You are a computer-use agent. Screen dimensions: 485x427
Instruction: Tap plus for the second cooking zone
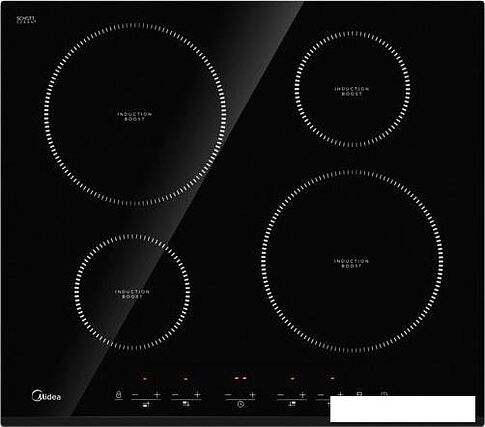click(197, 395)
